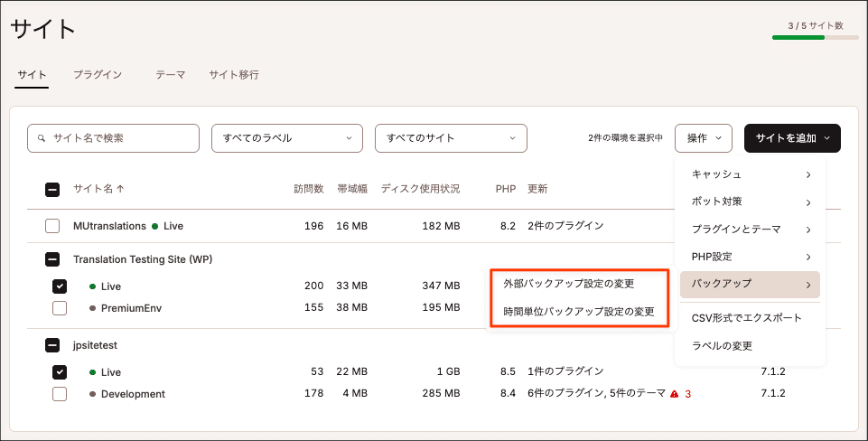Click the 285 MB disk usage value

441,393
